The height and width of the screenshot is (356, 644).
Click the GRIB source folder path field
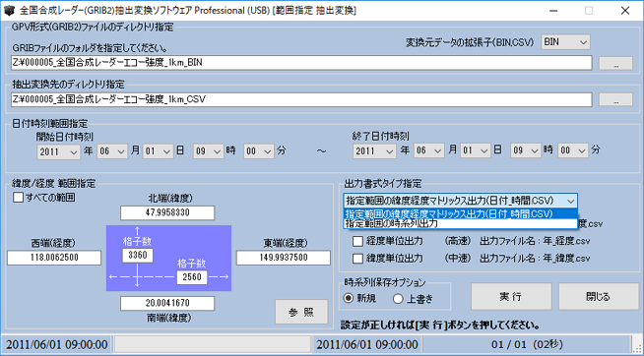[x=301, y=63]
